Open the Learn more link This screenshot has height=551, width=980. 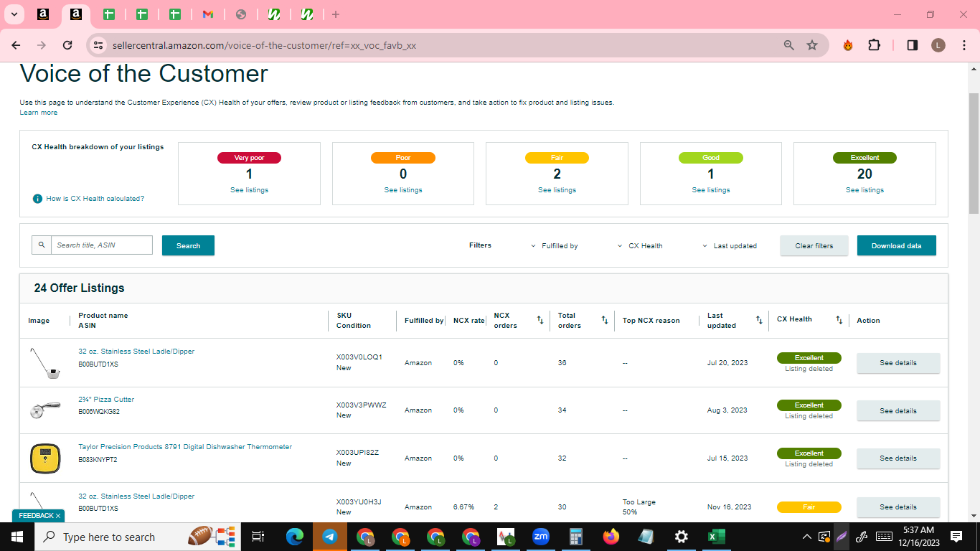[x=39, y=113]
